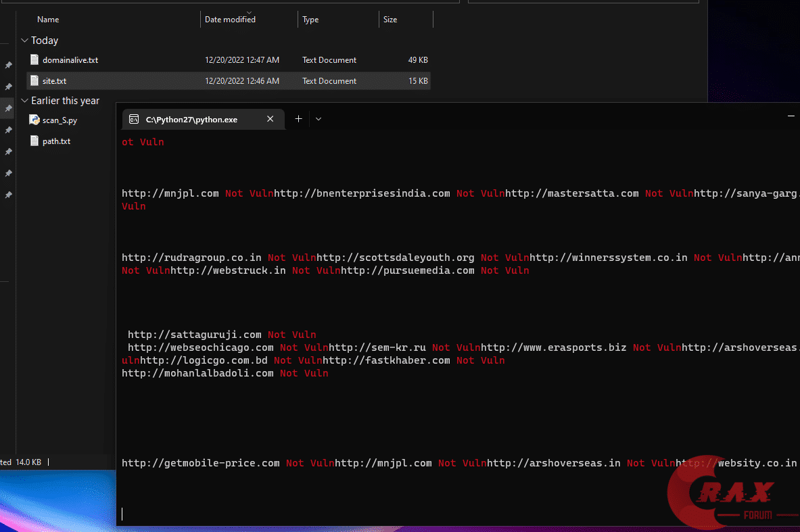Click the scan_S.py Python file icon

[x=34, y=120]
